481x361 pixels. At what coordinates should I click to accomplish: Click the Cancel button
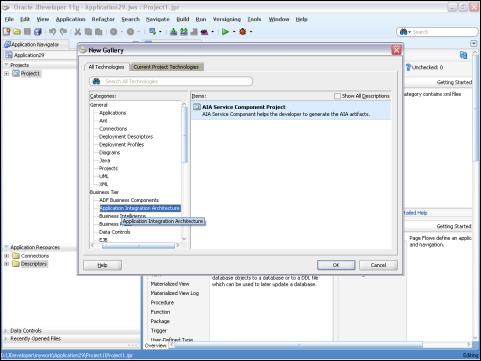point(378,265)
